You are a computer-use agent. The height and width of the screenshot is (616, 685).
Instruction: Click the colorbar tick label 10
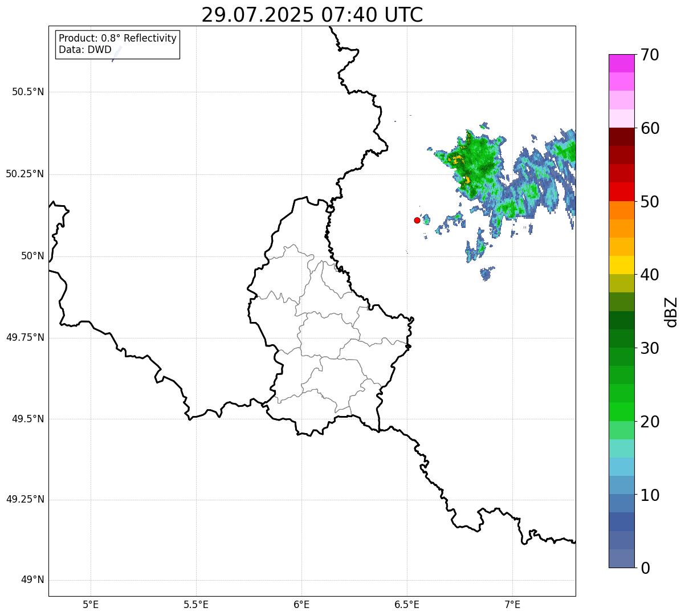[x=650, y=495]
